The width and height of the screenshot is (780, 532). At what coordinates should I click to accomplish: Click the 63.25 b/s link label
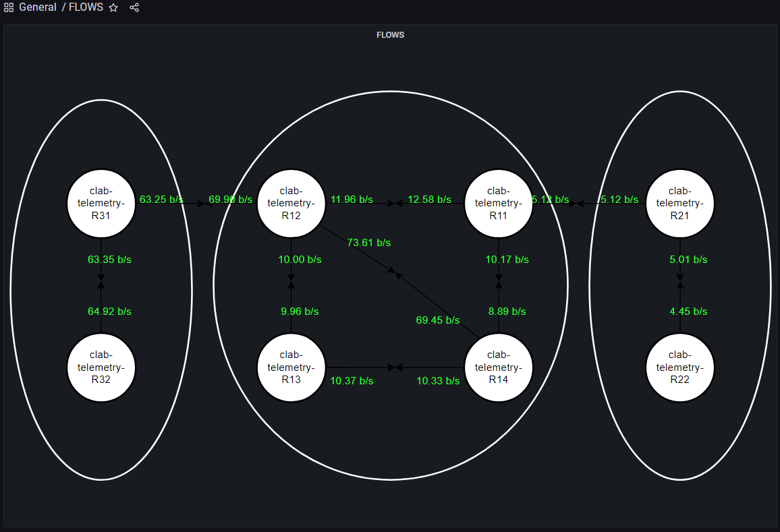click(161, 199)
